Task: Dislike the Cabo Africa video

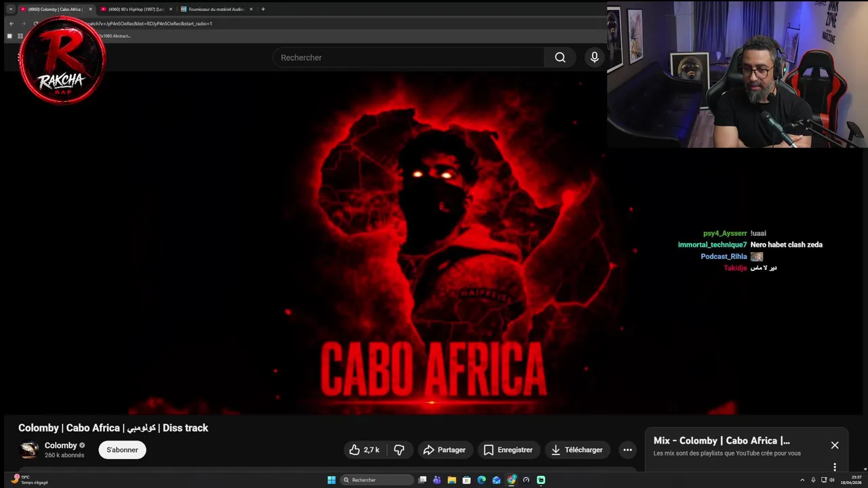Action: [399, 450]
